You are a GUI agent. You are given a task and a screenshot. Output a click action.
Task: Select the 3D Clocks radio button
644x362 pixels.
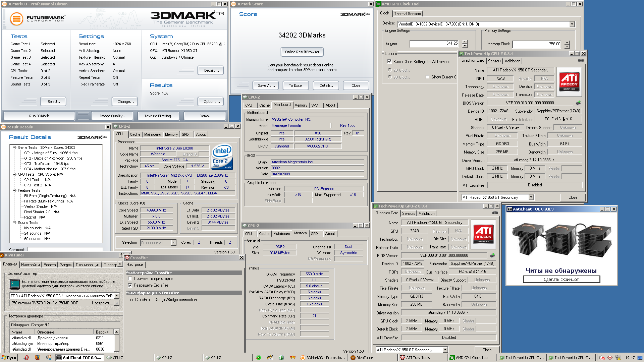[x=389, y=77]
